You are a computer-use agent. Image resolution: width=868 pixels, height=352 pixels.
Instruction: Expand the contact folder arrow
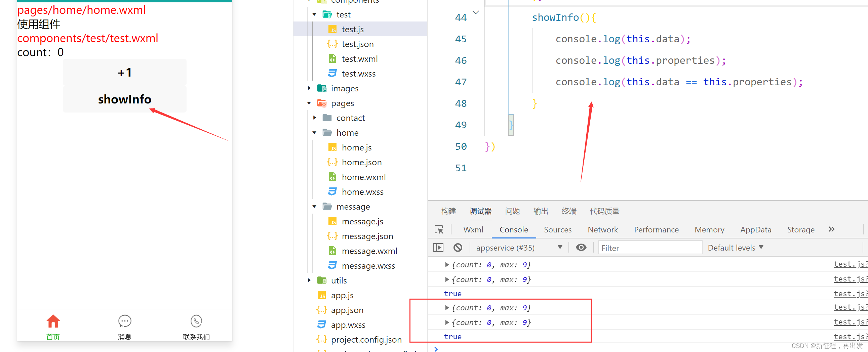tap(314, 118)
